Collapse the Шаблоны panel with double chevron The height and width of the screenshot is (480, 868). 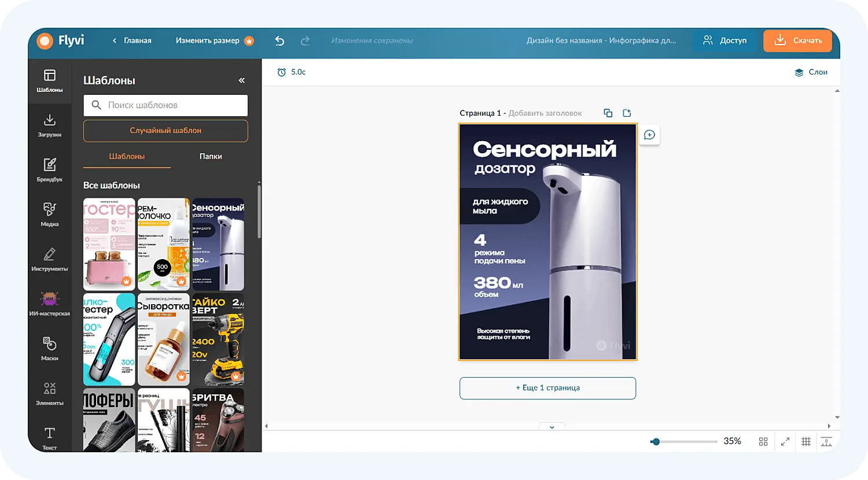click(x=241, y=80)
